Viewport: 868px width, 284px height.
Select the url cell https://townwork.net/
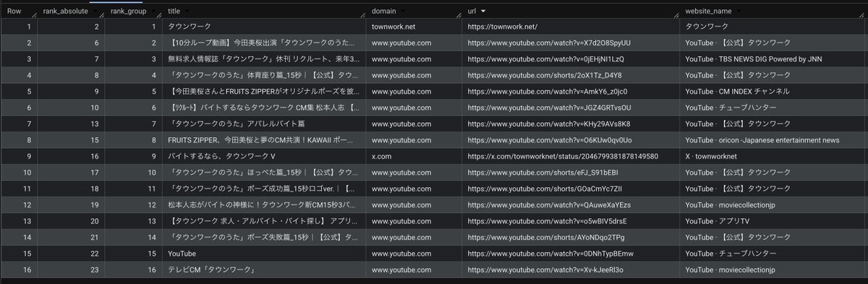click(503, 26)
